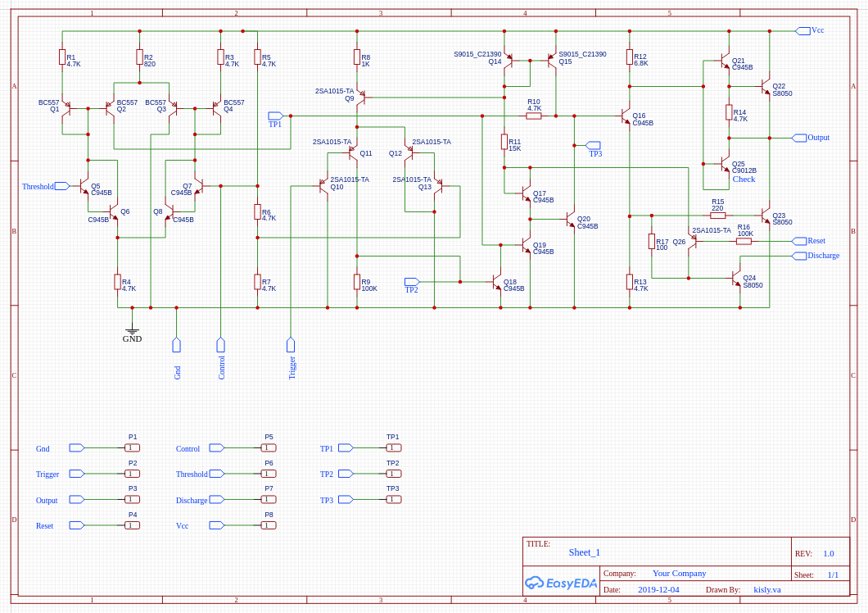Click the Sheet_1 title text
The height and width of the screenshot is (613, 868).
pos(585,552)
